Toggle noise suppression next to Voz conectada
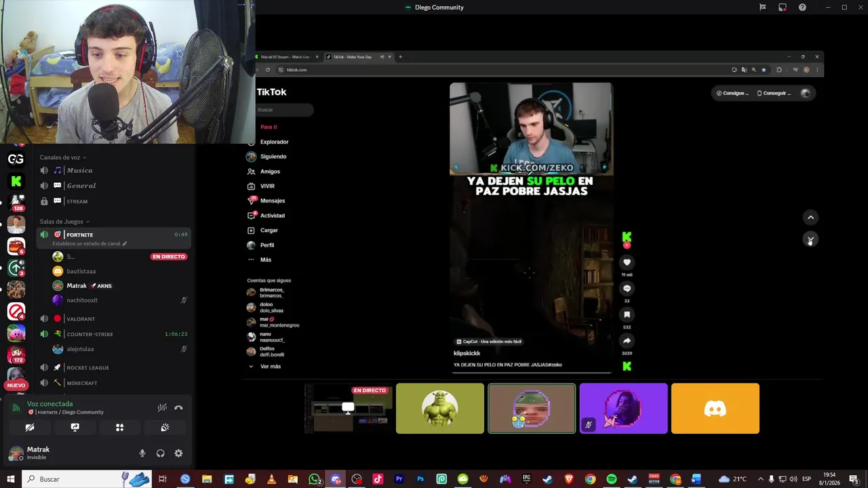Viewport: 868px width, 488px height. [x=162, y=407]
